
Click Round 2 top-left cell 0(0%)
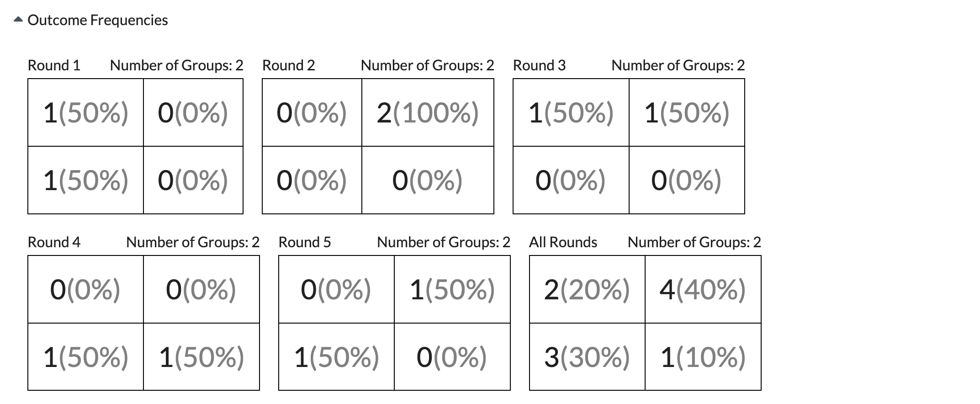tap(312, 113)
